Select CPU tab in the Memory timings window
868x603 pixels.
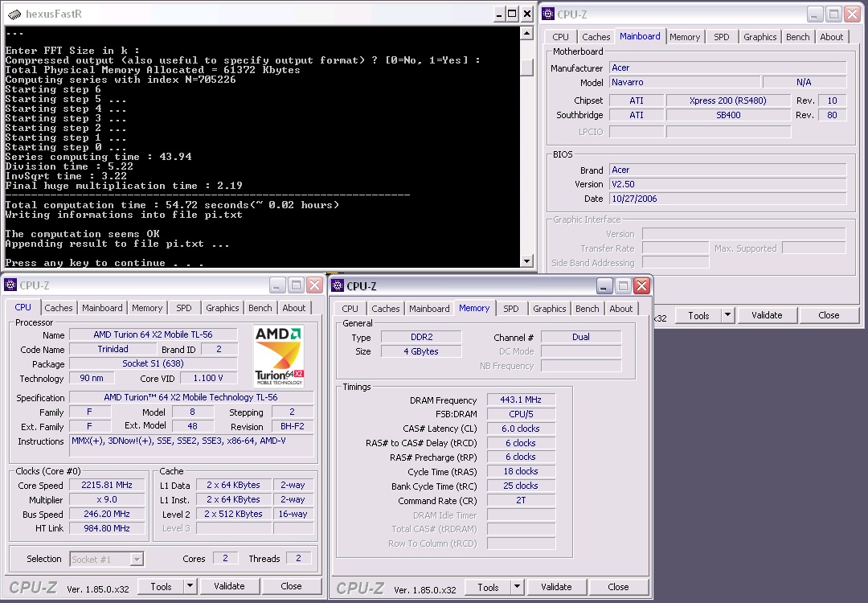(350, 309)
